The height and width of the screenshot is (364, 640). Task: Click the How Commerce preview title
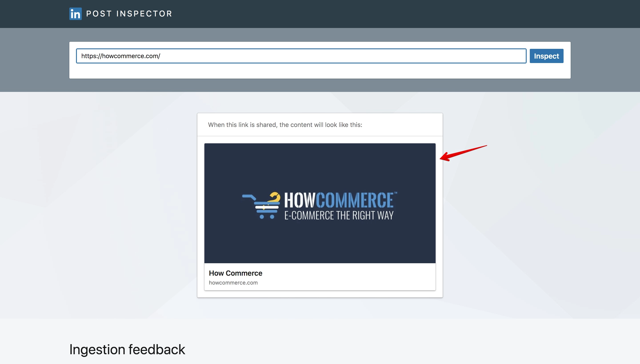[236, 273]
